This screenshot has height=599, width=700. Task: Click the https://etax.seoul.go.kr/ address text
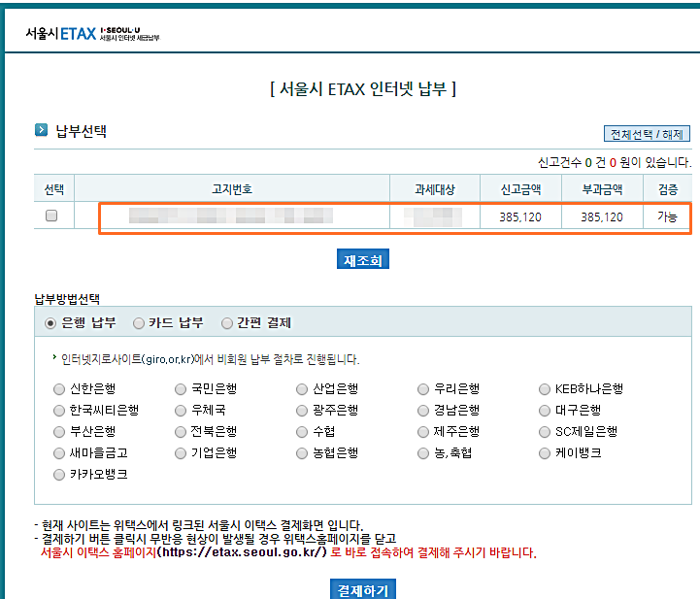(x=242, y=552)
